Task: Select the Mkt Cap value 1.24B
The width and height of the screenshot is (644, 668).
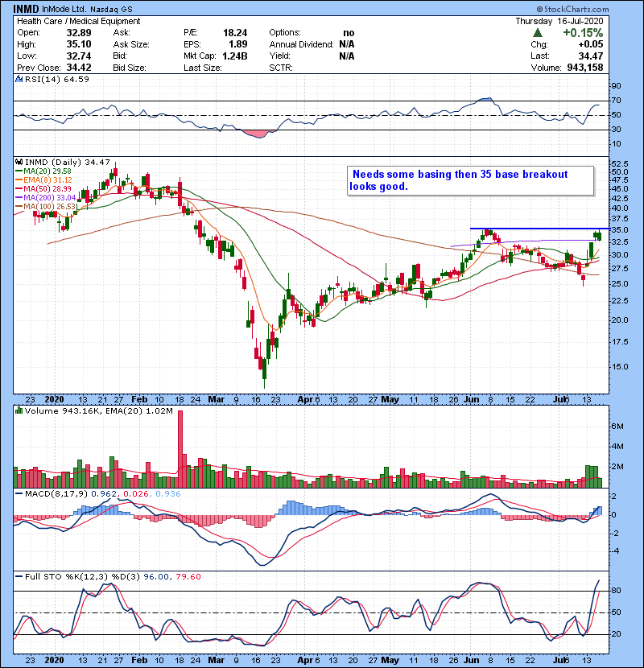Action: [235, 56]
